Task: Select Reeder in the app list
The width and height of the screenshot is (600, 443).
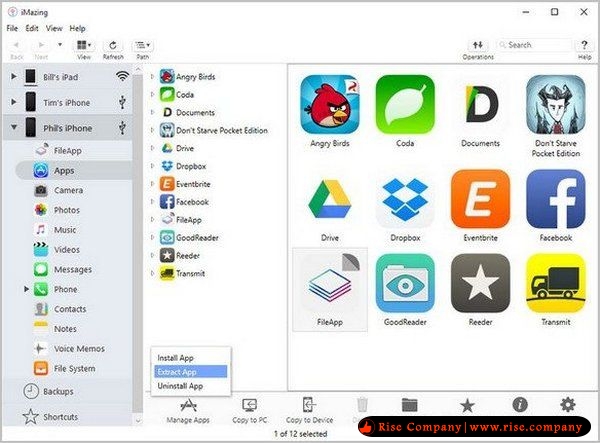Action: [188, 256]
